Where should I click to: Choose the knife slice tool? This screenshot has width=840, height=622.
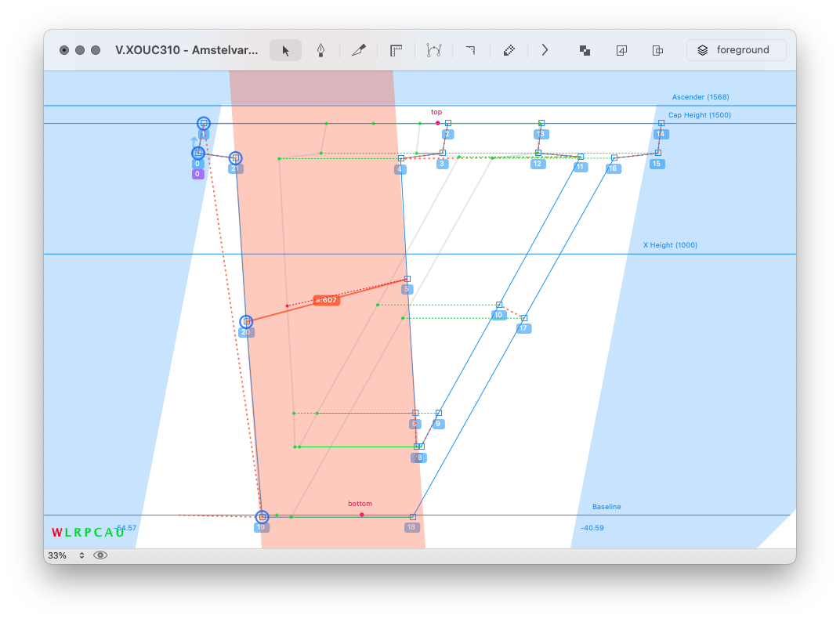359,50
